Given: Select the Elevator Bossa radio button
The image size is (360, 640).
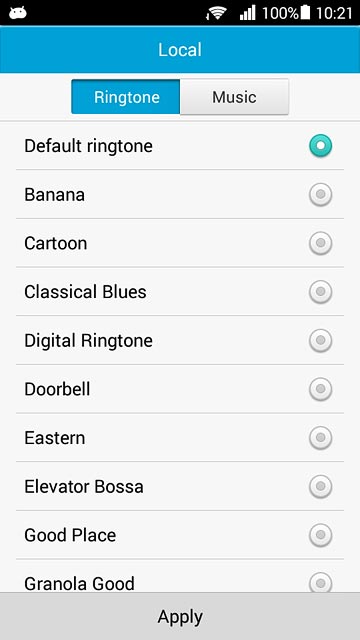Looking at the screenshot, I should pos(320,487).
